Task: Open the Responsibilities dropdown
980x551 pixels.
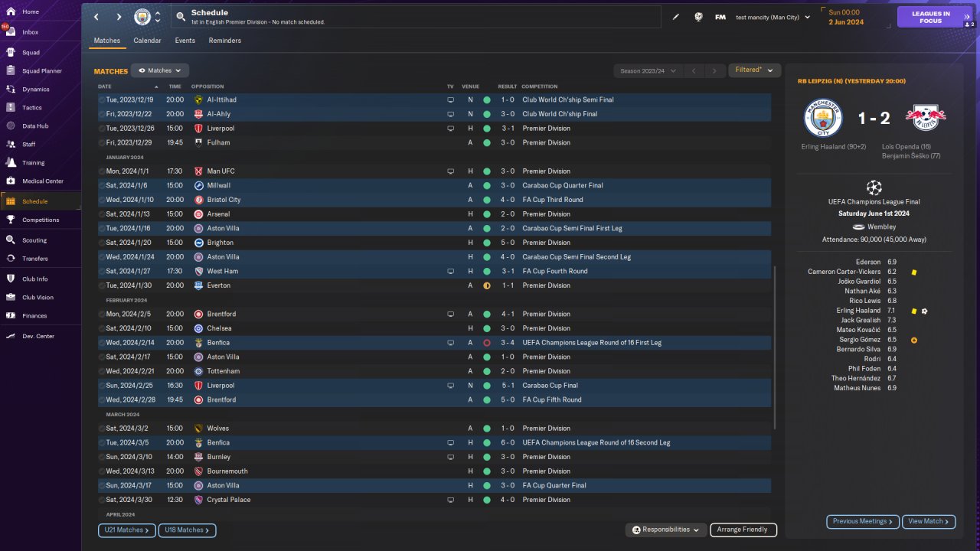Action: (665, 530)
